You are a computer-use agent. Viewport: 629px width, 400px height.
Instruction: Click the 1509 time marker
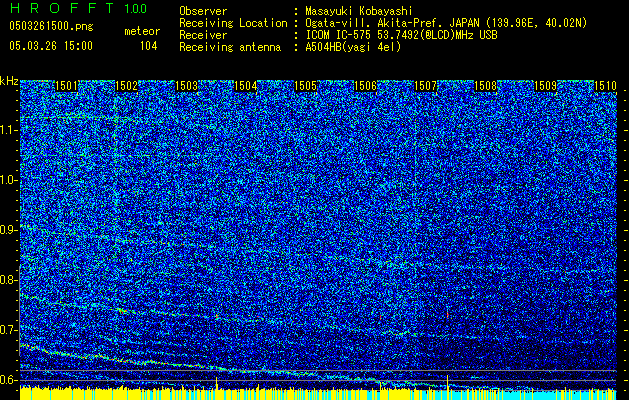tap(546, 86)
